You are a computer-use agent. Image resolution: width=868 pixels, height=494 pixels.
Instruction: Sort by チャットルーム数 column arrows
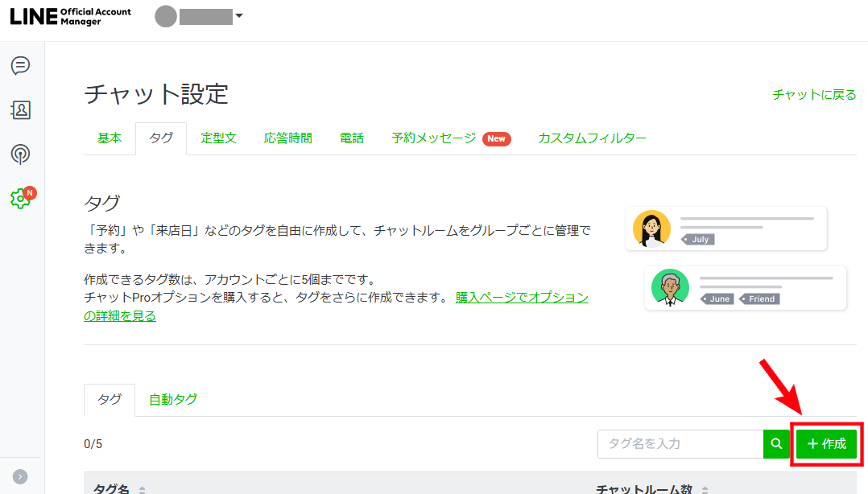tap(706, 489)
